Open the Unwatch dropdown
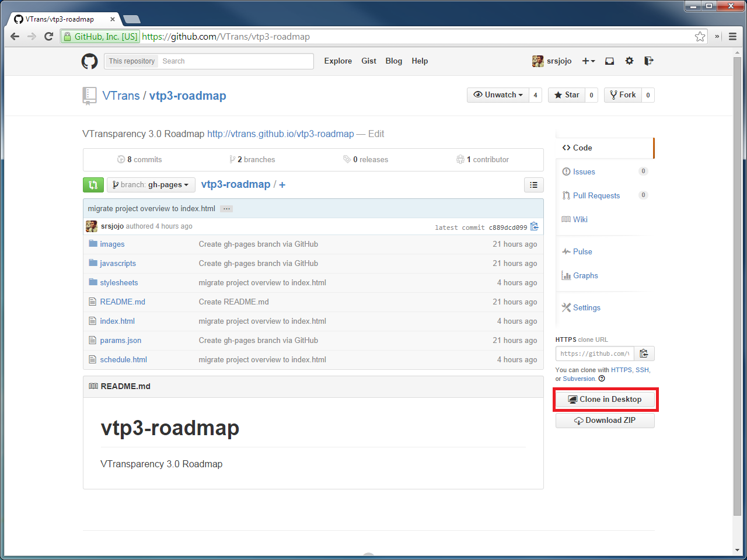This screenshot has width=747, height=560. (x=498, y=95)
